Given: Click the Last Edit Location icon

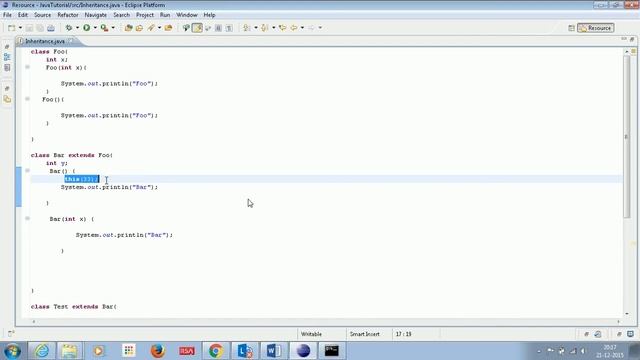Looking at the screenshot, I should click(x=282, y=28).
